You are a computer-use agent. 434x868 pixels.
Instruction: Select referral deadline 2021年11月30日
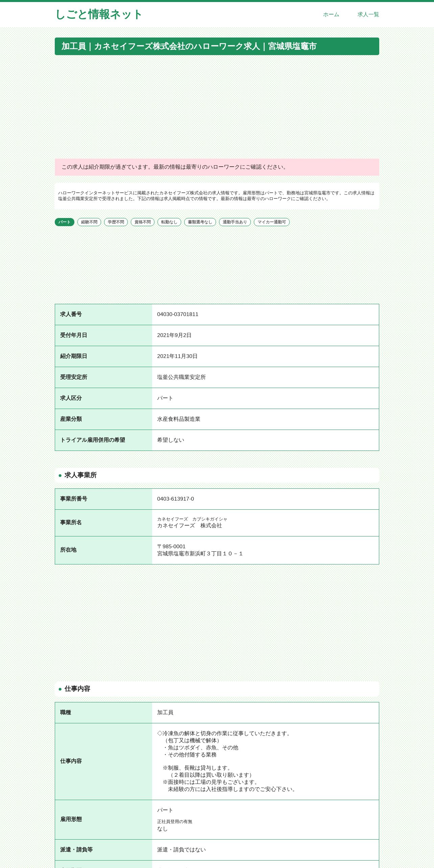[x=177, y=356]
